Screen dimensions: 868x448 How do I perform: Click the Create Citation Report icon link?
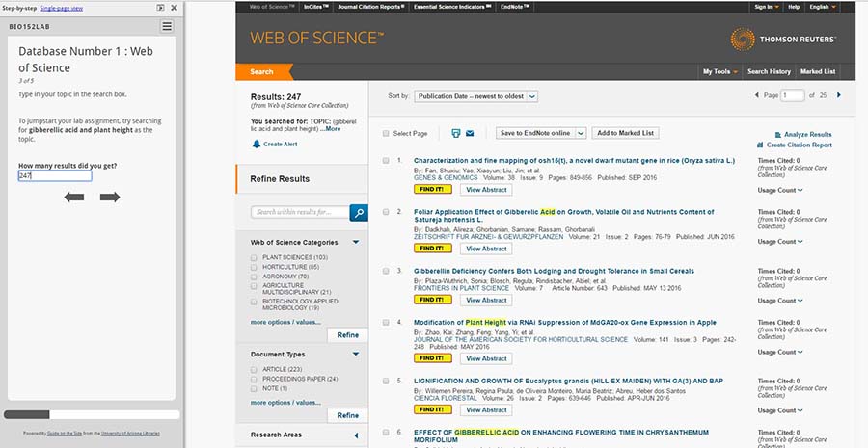pyautogui.click(x=795, y=145)
